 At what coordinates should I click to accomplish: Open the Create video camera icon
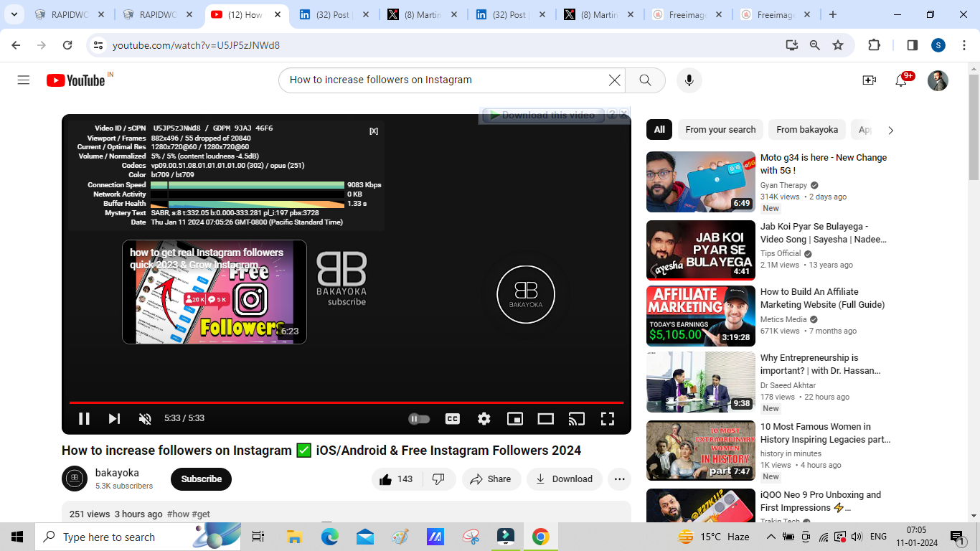pyautogui.click(x=869, y=80)
